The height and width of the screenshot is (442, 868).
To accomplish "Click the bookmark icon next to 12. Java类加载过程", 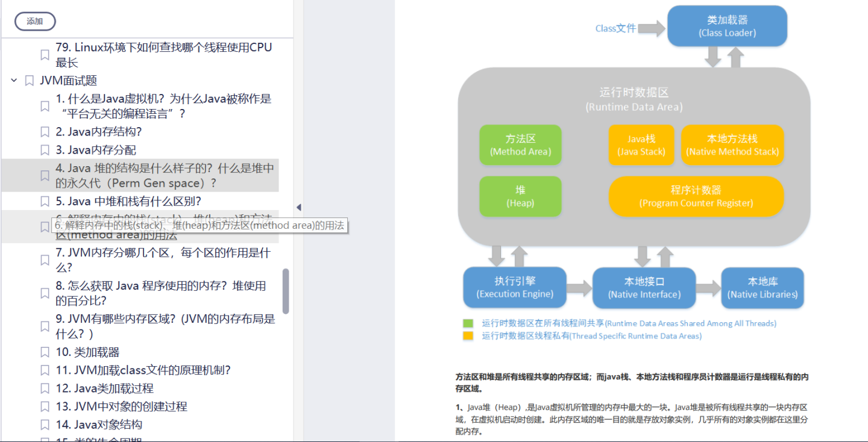I will pyautogui.click(x=45, y=388).
